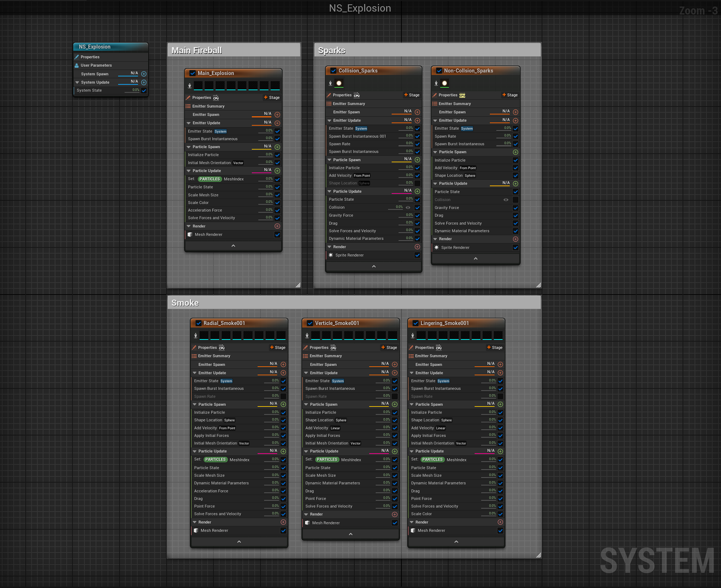Image resolution: width=721 pixels, height=588 pixels.
Task: Toggle Spawn Rate checkbox in Verticle_Smoke001
Action: (x=395, y=396)
